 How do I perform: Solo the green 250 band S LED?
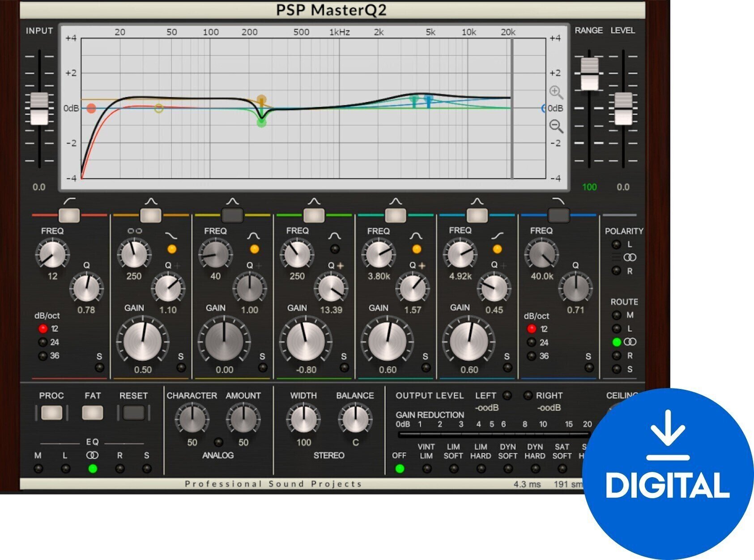[x=344, y=368]
